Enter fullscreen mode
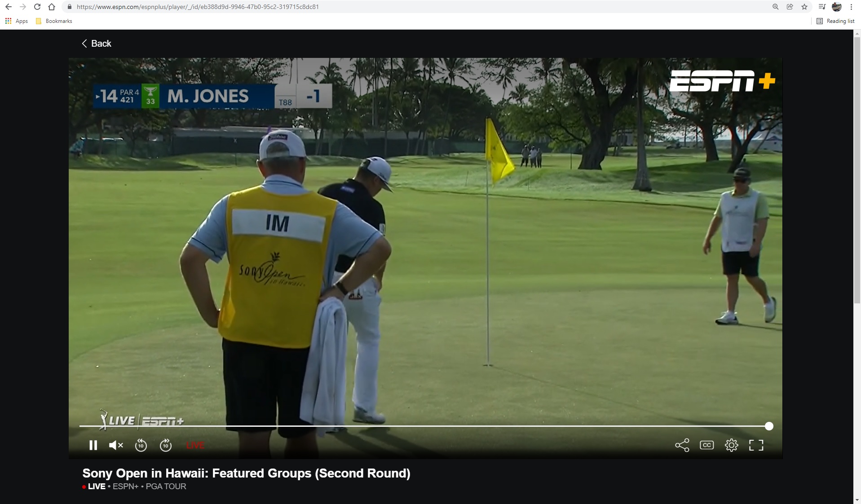 (756, 445)
